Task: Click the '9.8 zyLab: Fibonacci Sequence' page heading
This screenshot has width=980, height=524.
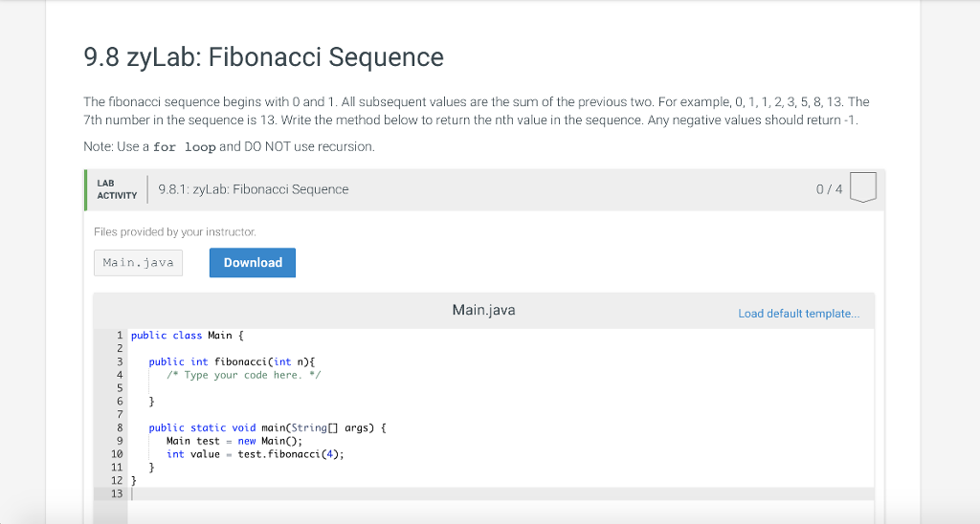Action: click(x=263, y=58)
